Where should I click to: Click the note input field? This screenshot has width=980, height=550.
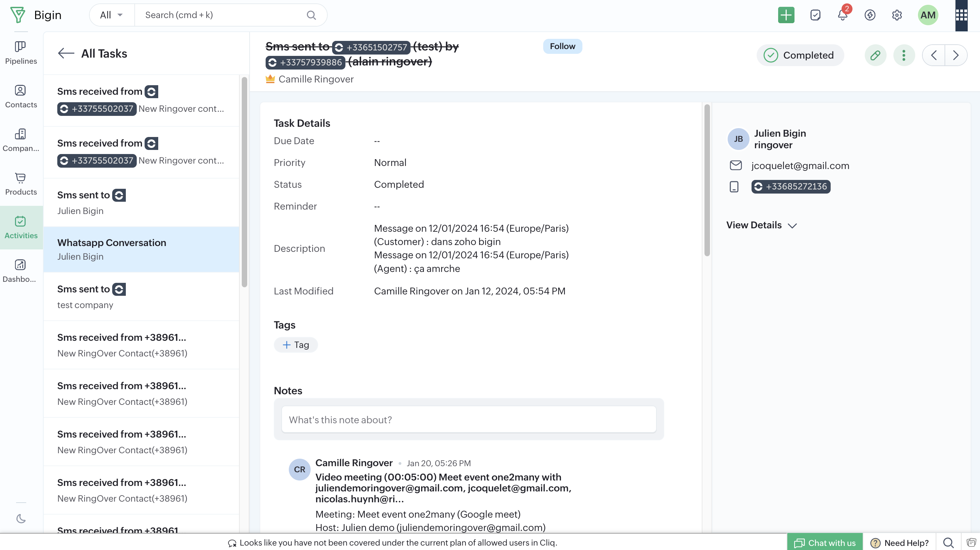469,419
